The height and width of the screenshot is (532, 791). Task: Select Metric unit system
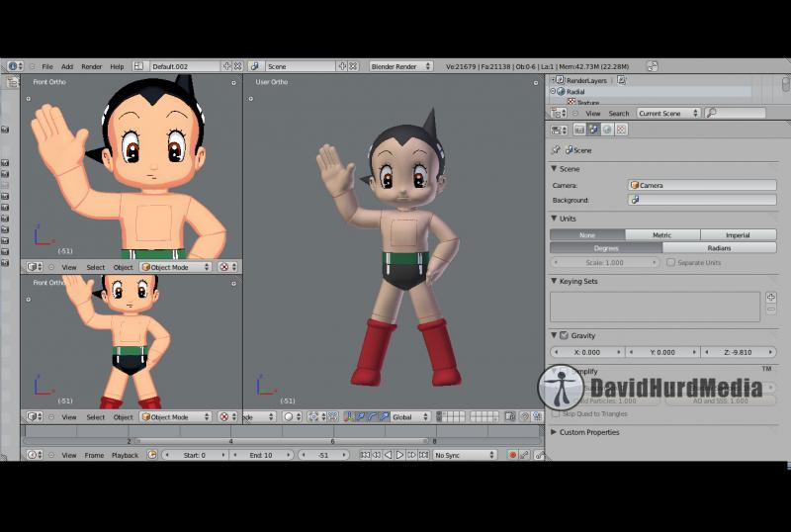click(662, 234)
